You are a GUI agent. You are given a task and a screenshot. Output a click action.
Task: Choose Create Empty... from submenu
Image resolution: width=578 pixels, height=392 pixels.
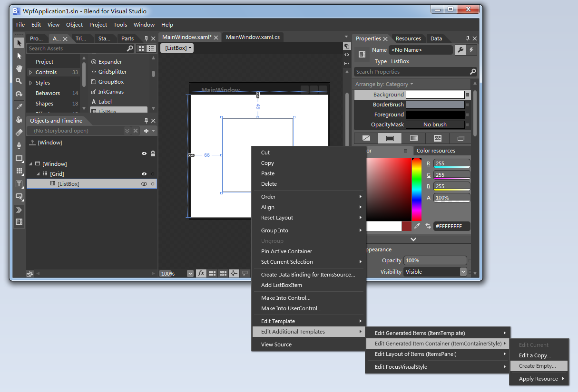click(x=539, y=366)
